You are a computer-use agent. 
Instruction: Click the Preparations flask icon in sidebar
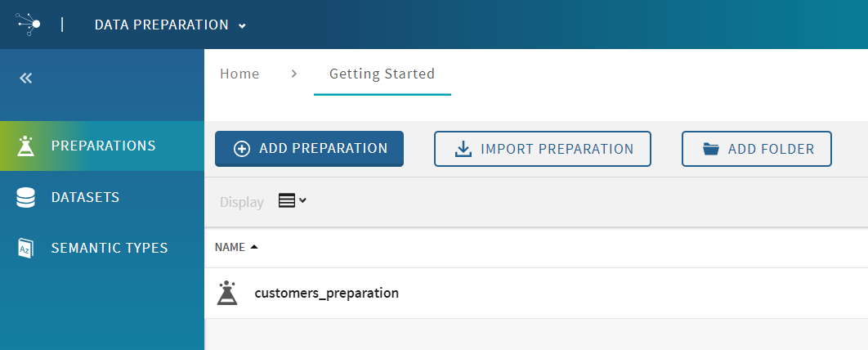(26, 146)
